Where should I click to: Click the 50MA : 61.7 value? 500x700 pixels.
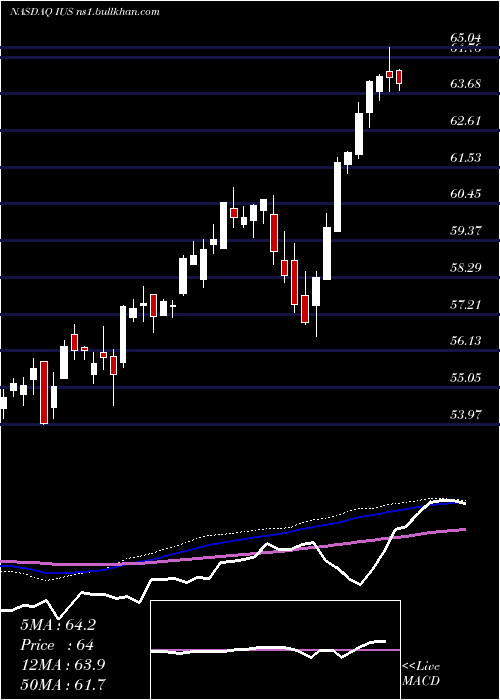(63, 684)
